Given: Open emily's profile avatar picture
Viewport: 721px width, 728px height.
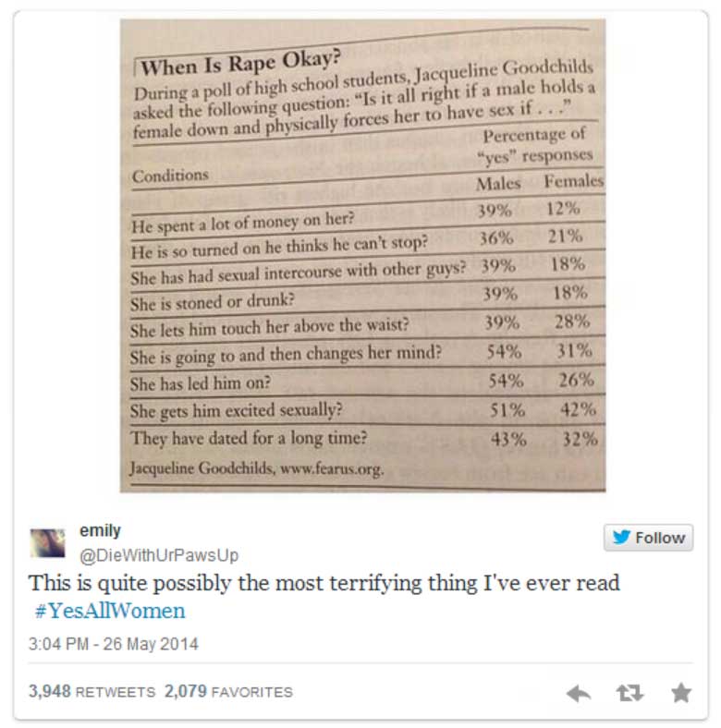Looking at the screenshot, I should pos(48,542).
